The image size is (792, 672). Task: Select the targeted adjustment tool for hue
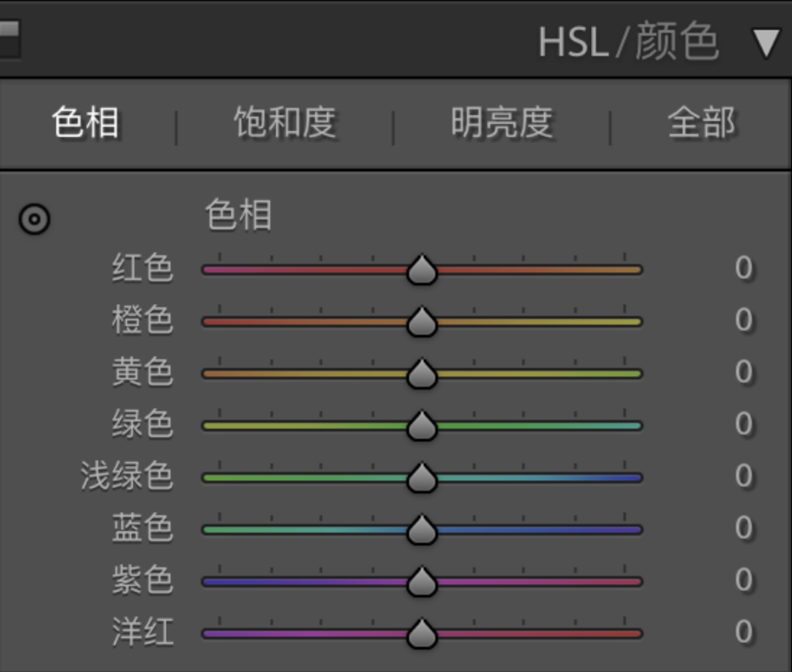coord(34,219)
